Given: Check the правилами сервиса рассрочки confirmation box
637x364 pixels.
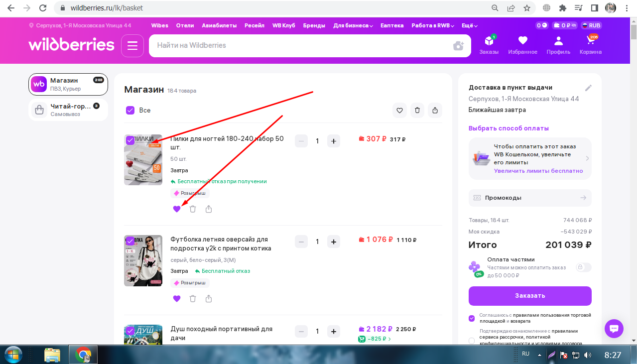Looking at the screenshot, I should (472, 341).
